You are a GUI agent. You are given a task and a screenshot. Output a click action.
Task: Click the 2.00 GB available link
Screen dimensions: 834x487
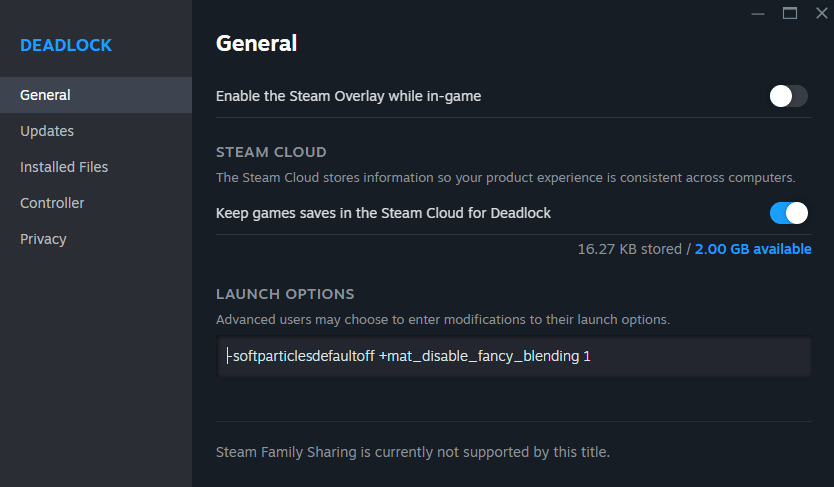(753, 249)
